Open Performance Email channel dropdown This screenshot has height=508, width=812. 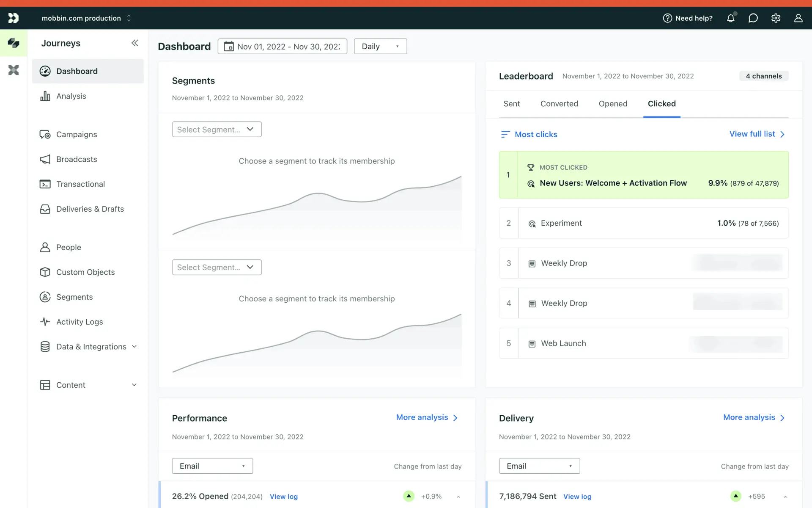(x=212, y=466)
